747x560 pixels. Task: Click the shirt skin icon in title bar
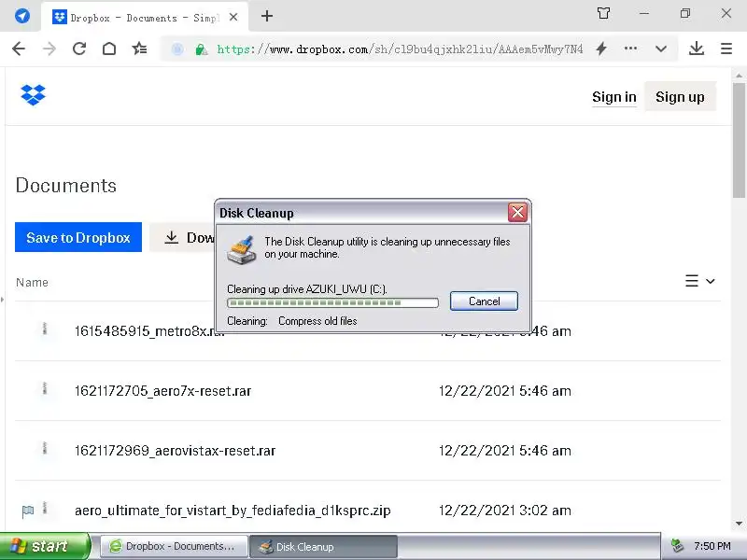pyautogui.click(x=603, y=13)
